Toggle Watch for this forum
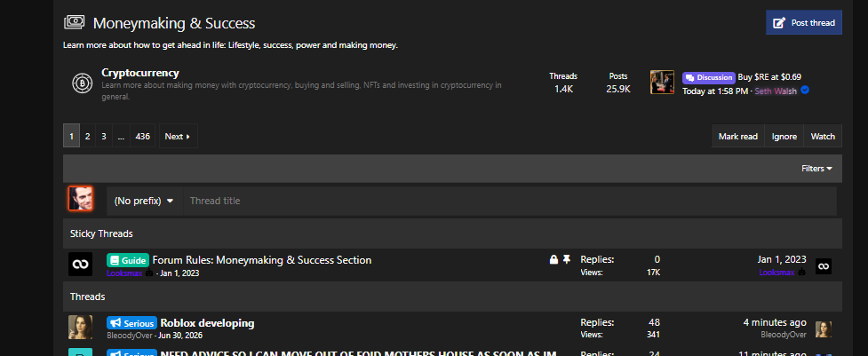 click(x=823, y=136)
